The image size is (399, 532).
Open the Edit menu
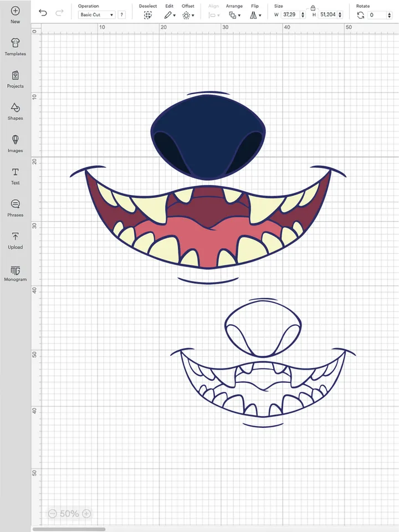(x=169, y=15)
